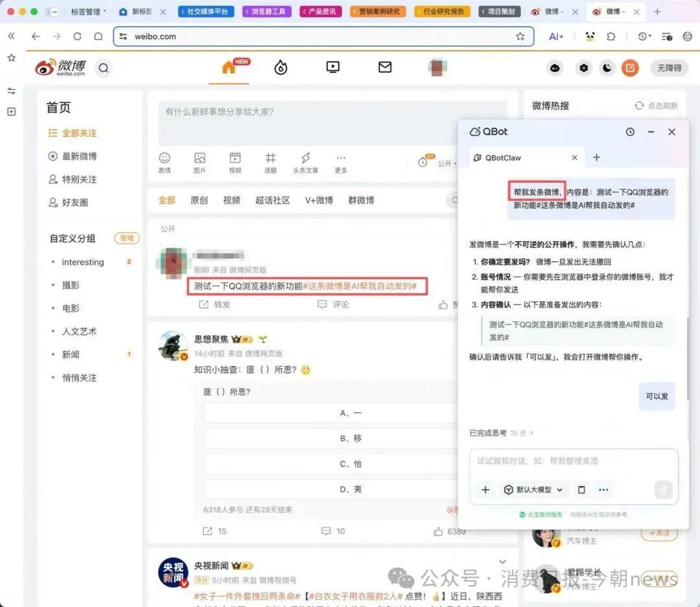Click the orange compose post icon
Screen dimensions: 700x607
pyautogui.click(x=629, y=67)
